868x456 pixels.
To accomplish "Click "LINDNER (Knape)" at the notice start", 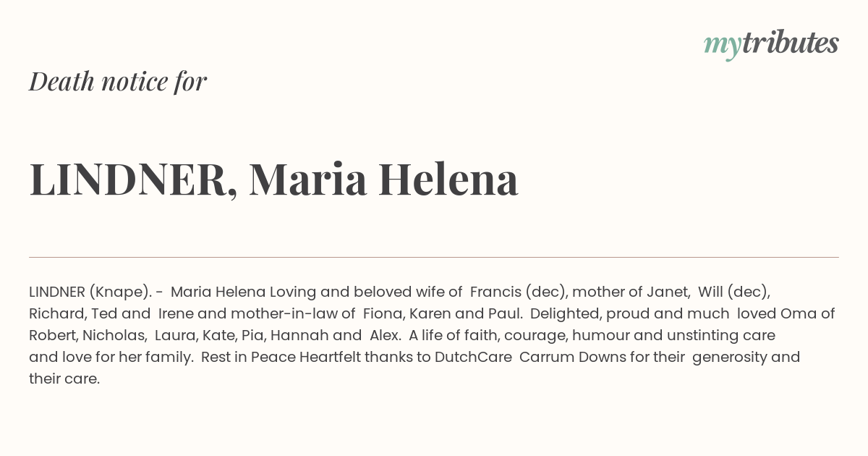I will coord(90,292).
